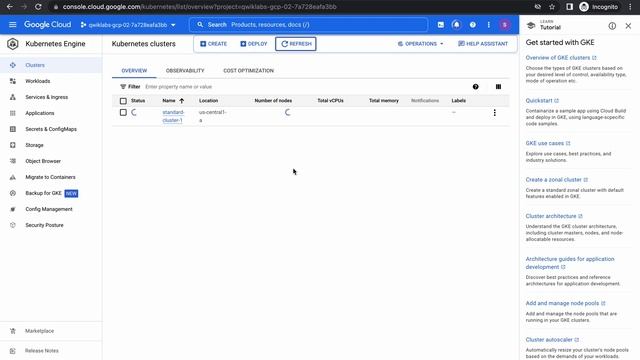Screen dimensions: 640x360
Task: Click the Create cluster button
Action: (x=213, y=44)
